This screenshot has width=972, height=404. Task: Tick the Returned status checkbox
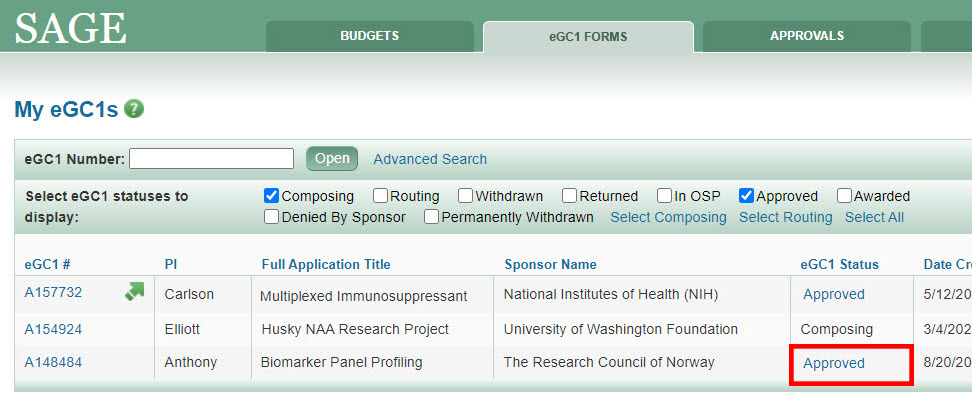569,196
